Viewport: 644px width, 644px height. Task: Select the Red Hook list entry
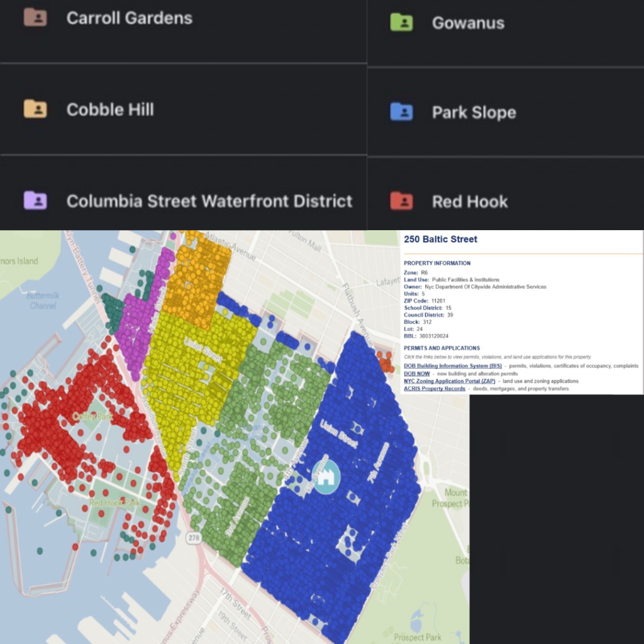[x=470, y=201]
